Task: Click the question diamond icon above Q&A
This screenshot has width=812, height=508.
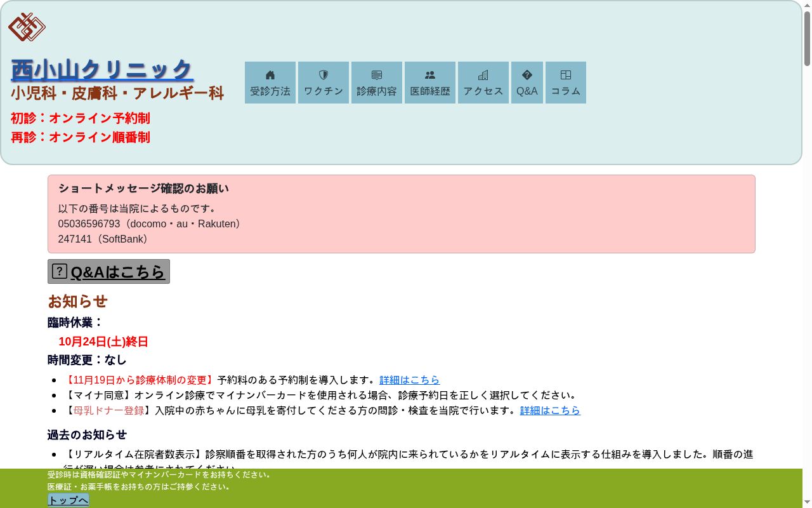Action: click(x=527, y=75)
